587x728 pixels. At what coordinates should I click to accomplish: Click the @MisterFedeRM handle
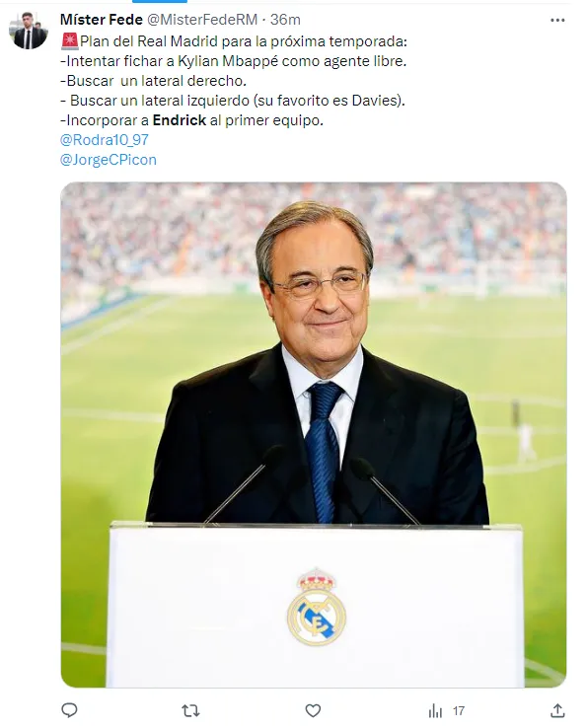pos(202,20)
